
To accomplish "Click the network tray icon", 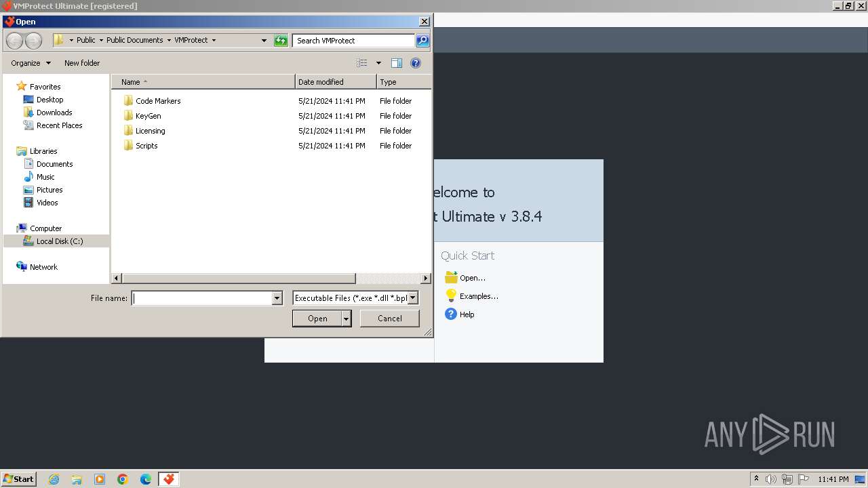I will tap(787, 479).
